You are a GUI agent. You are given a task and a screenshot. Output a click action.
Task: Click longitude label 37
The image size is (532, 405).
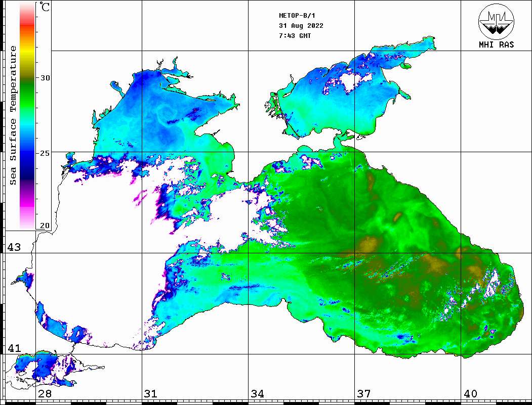[364, 393]
